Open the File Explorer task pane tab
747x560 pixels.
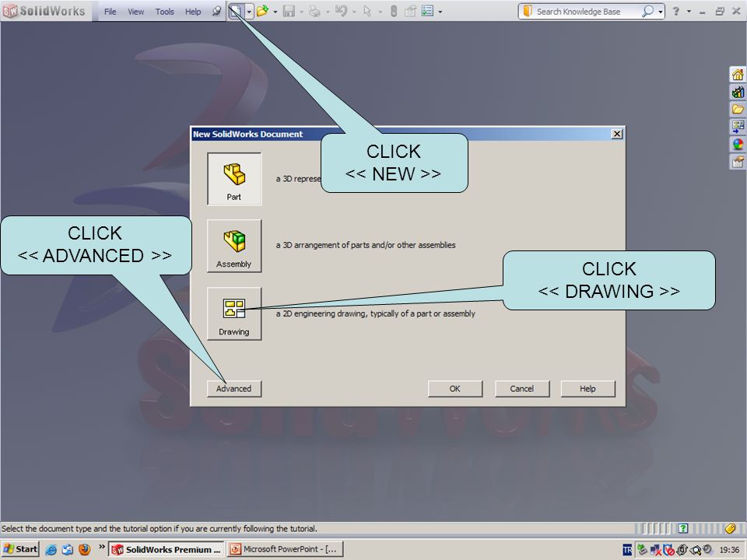pos(738,109)
